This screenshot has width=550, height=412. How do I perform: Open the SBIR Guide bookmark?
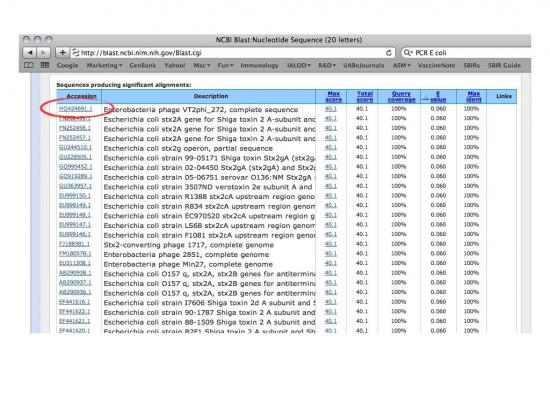pos(504,66)
